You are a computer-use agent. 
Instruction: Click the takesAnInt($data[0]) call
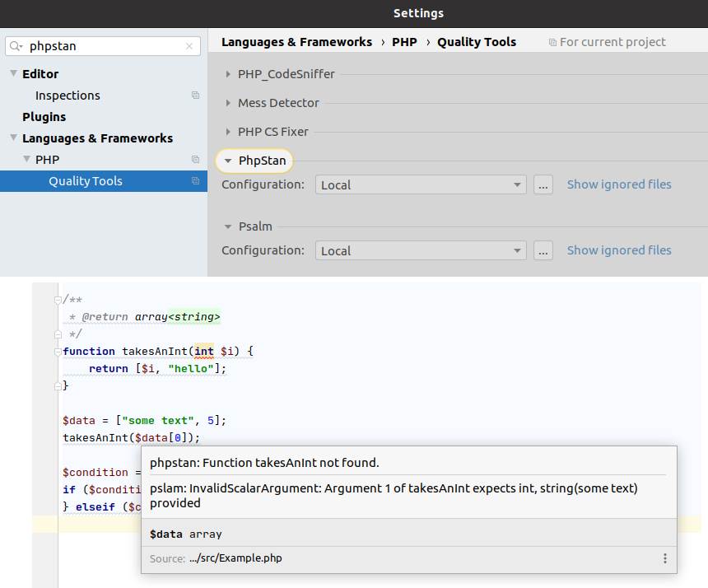tap(131, 437)
